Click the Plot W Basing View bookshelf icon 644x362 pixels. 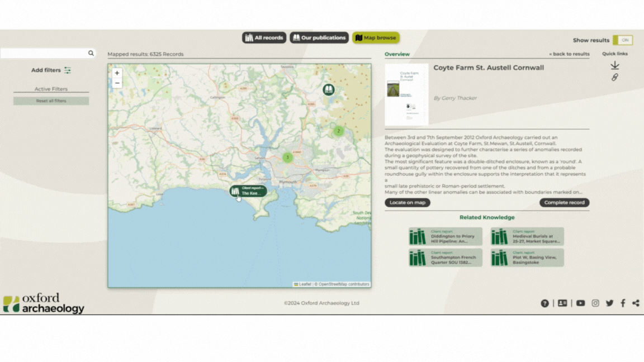click(x=499, y=258)
